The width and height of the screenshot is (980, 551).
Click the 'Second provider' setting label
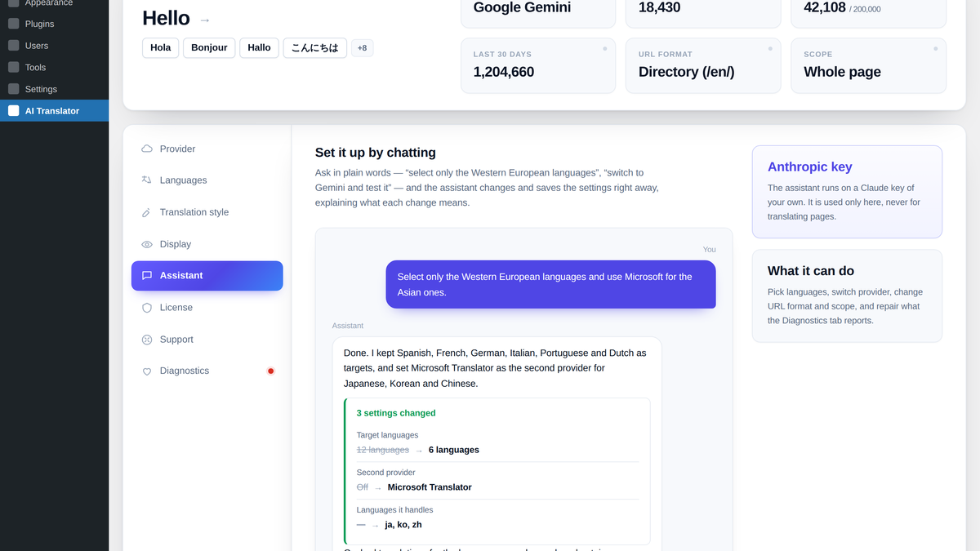385,473
